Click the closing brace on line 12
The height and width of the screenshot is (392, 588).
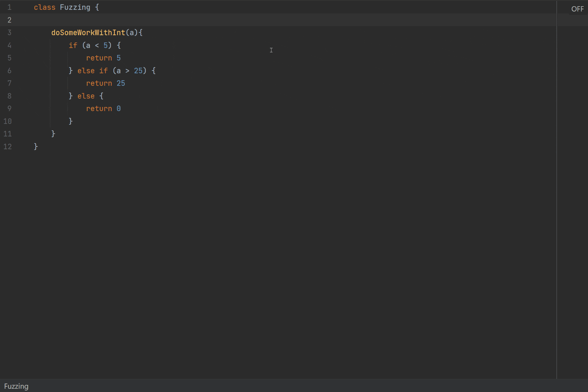pos(36,146)
